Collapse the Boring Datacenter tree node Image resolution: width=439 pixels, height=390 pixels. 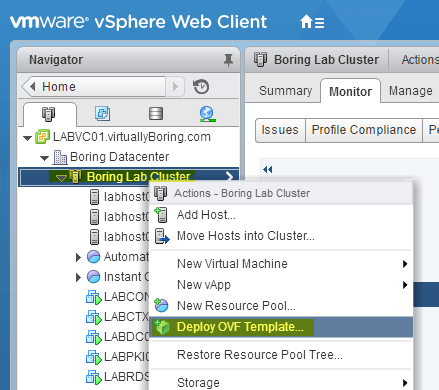click(44, 158)
